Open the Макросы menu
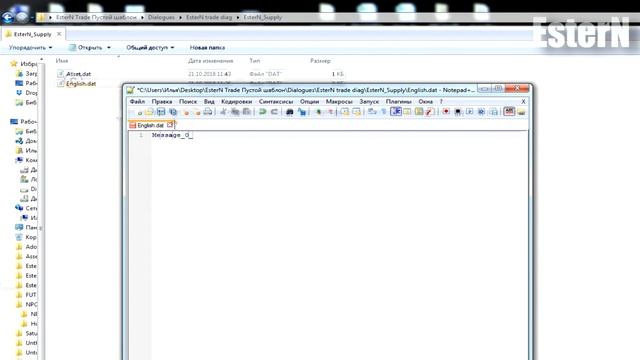 pos(339,101)
